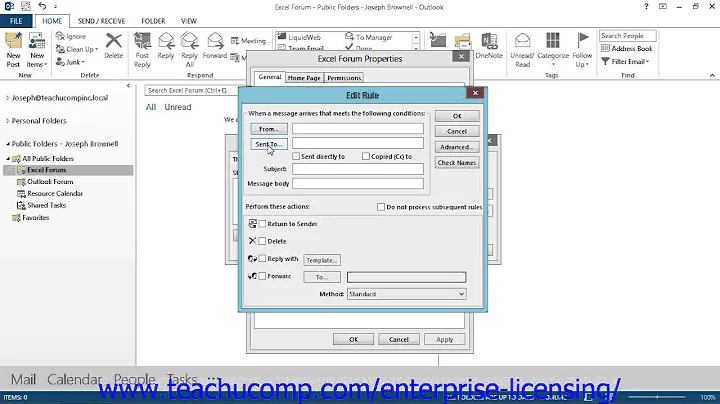Click Message body input field
This screenshot has height=404, width=720.
[358, 184]
